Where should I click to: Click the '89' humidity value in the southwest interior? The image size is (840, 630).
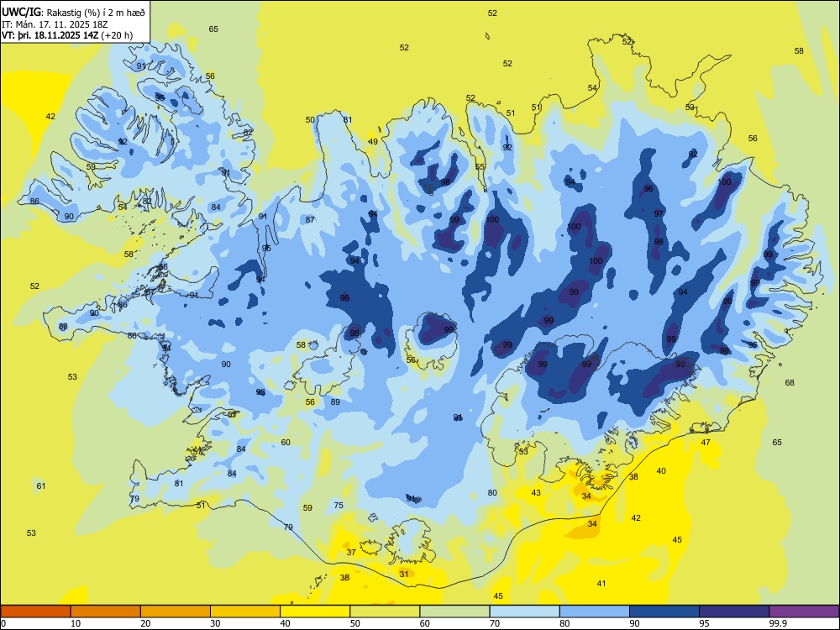point(335,402)
